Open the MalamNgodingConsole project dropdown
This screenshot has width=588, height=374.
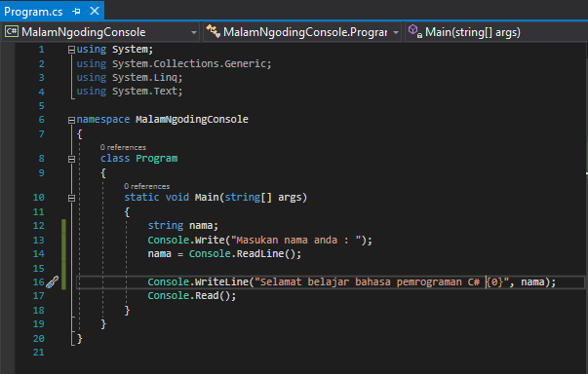[100, 32]
